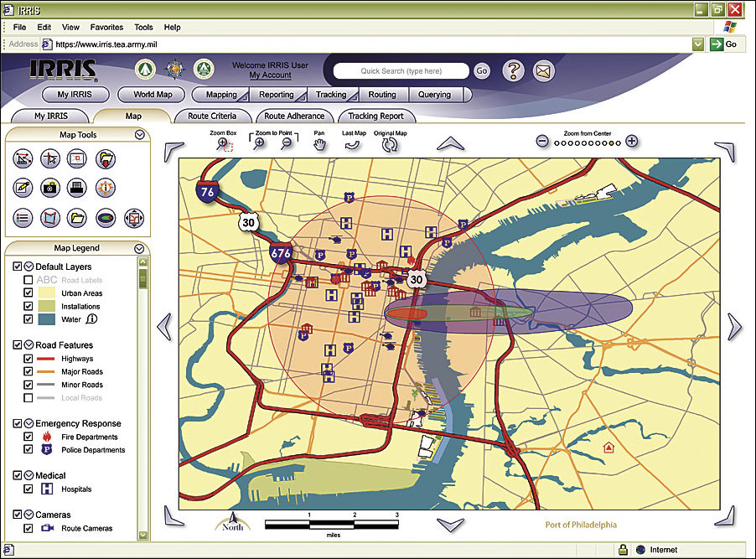Select the highlighted zoom level dot
Screen dimensions: 756x559
612,143
